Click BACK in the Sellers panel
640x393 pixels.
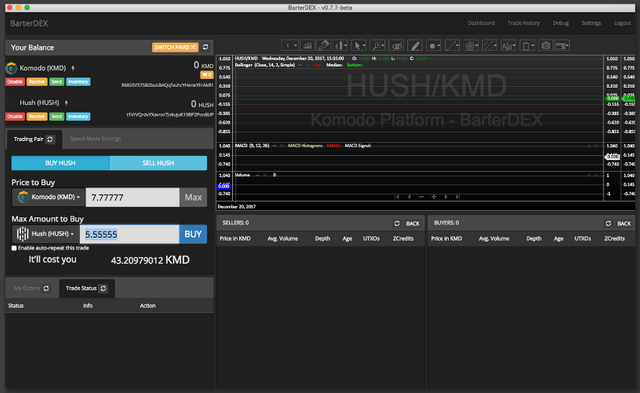pyautogui.click(x=412, y=223)
